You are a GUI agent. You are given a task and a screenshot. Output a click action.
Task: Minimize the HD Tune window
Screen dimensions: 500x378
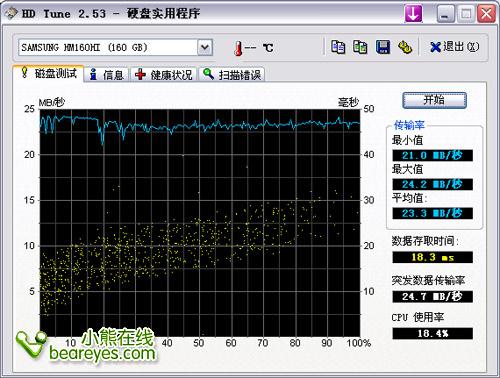pyautogui.click(x=445, y=14)
